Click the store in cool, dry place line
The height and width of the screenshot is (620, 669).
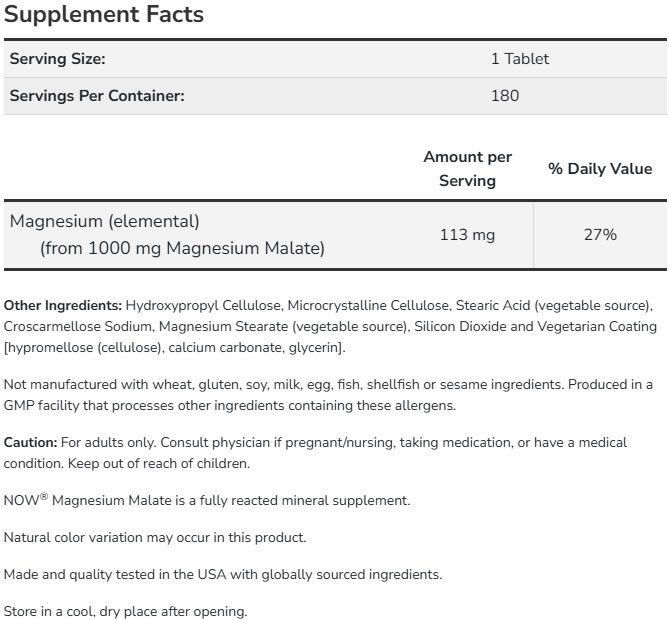(125, 611)
